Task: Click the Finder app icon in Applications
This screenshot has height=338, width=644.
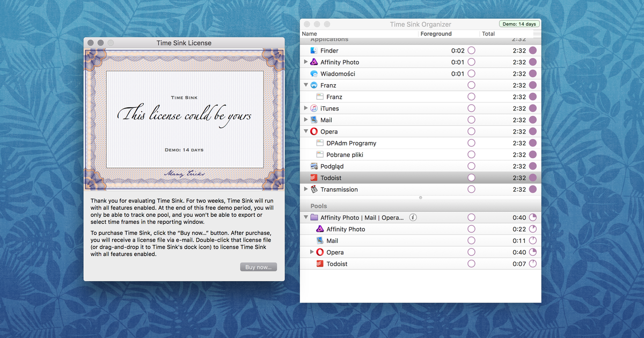Action: tap(314, 50)
